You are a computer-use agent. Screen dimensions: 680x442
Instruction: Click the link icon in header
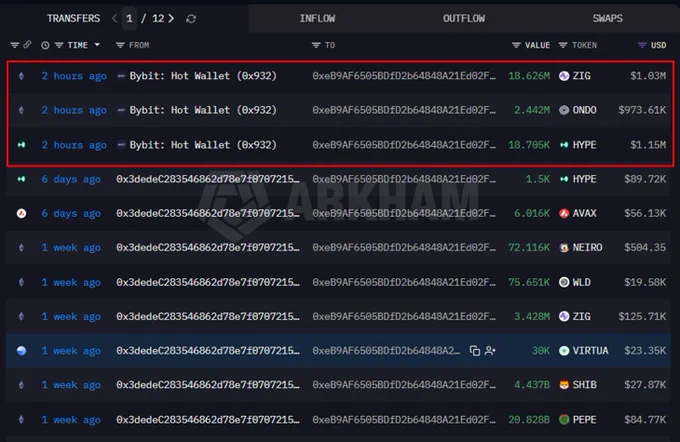27,44
